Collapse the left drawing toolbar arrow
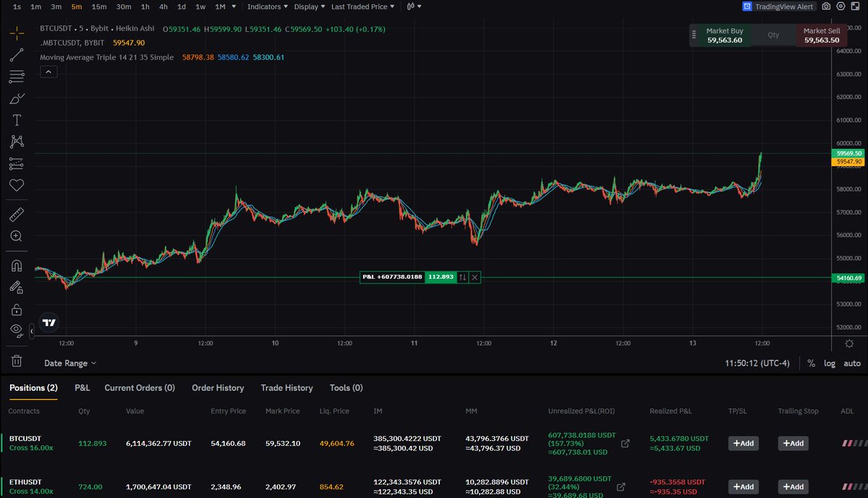The width and height of the screenshot is (868, 498). pyautogui.click(x=32, y=331)
